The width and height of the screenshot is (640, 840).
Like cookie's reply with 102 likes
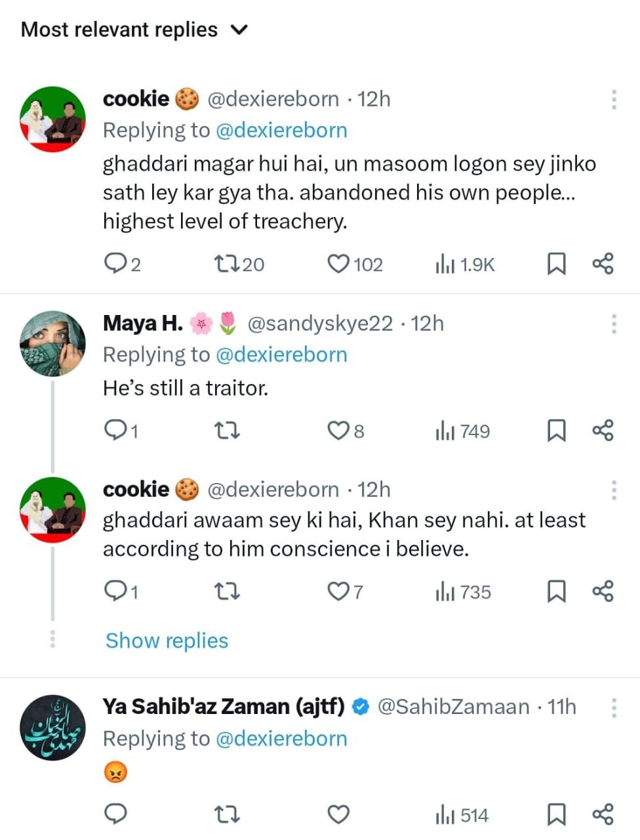tap(338, 264)
